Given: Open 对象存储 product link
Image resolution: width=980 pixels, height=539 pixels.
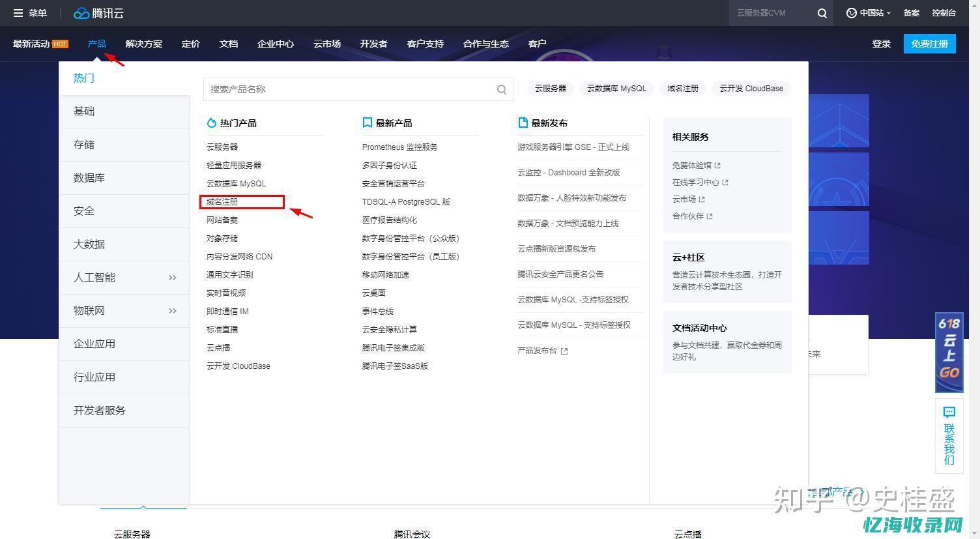Looking at the screenshot, I should [222, 239].
